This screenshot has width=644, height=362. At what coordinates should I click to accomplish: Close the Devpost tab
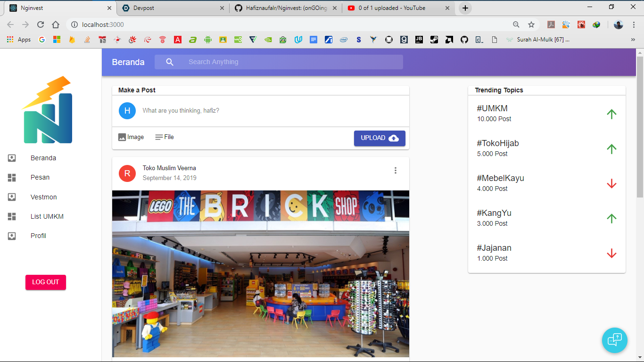pos(222,8)
